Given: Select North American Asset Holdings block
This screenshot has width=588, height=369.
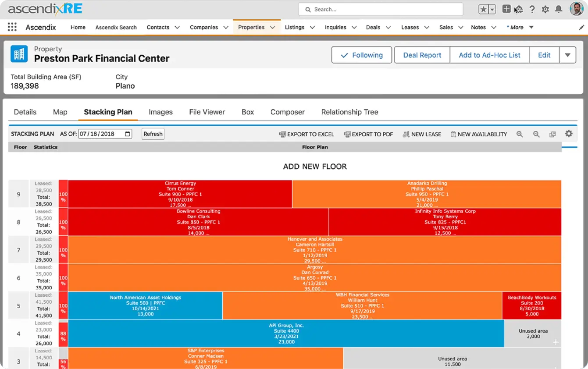Looking at the screenshot, I should tap(146, 305).
